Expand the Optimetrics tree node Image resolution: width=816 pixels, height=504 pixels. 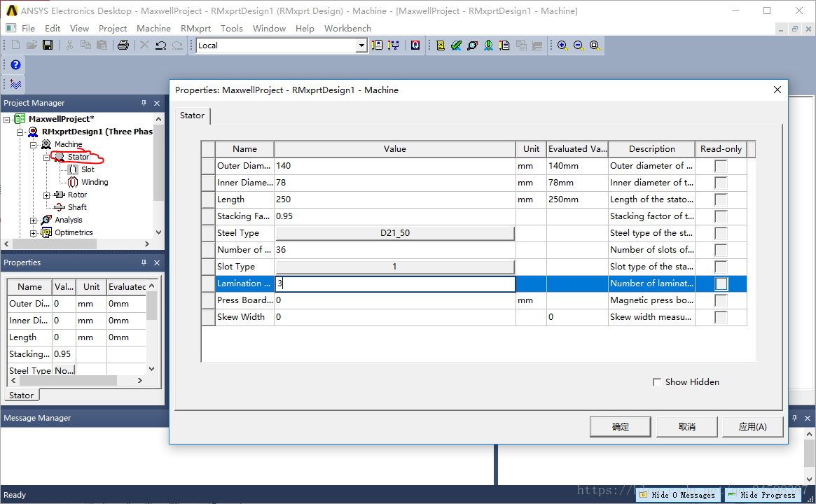(x=33, y=233)
